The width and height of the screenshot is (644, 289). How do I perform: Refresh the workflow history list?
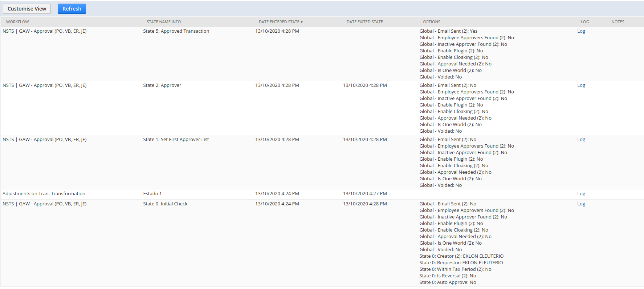coord(72,9)
